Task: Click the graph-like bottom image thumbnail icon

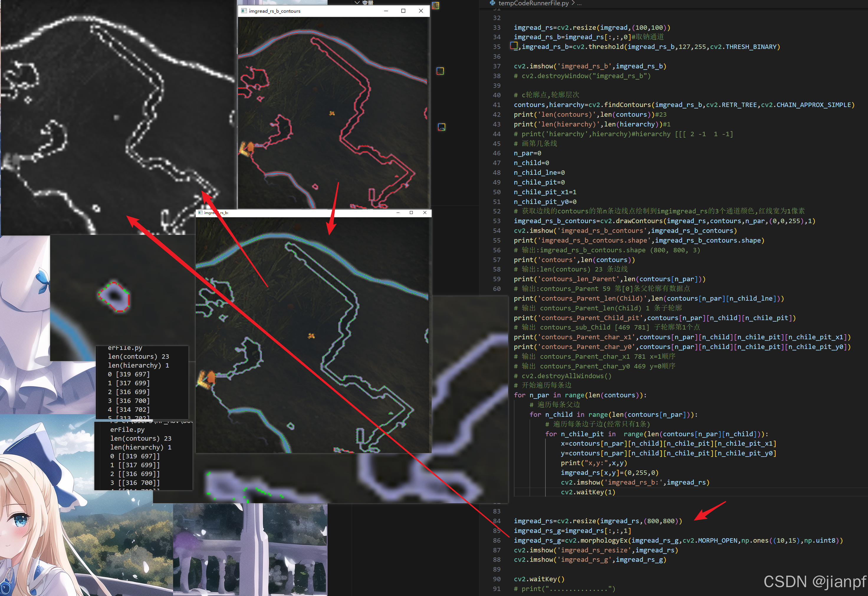Action: coord(441,127)
